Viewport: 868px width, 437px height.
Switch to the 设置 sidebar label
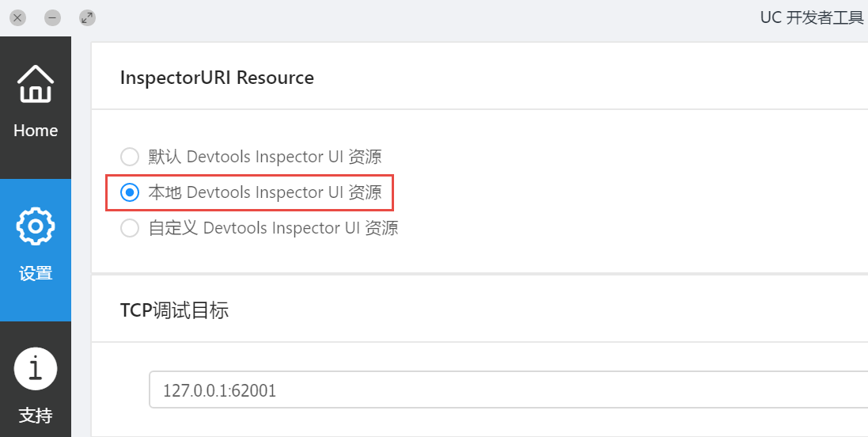[x=36, y=274]
